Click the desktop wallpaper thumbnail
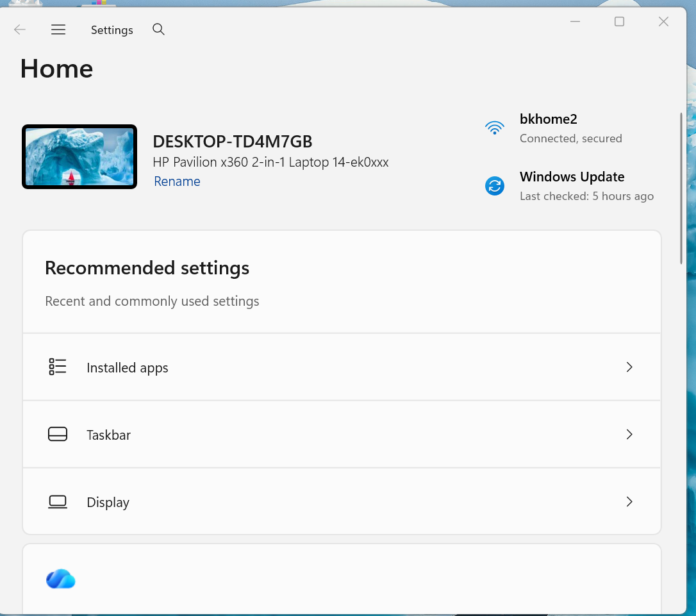 pos(79,156)
